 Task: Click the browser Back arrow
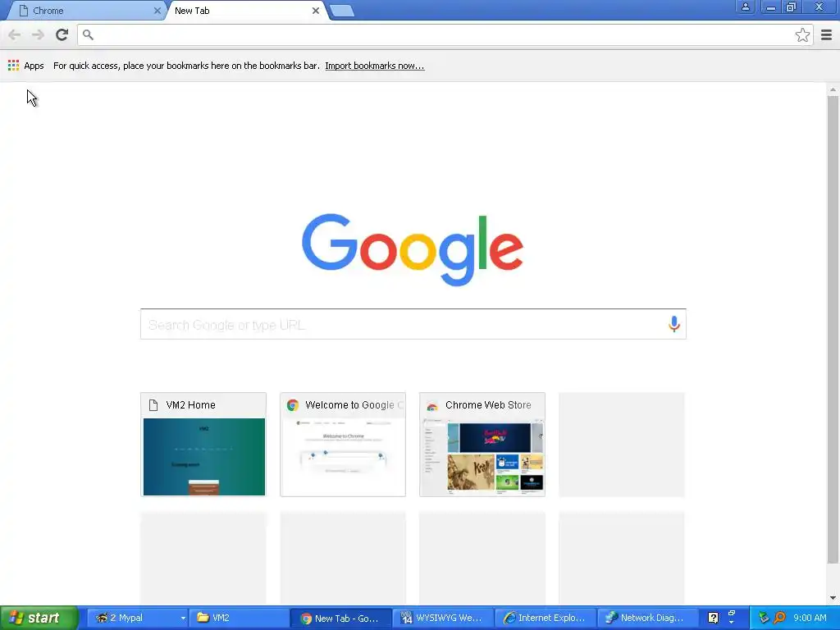click(x=15, y=34)
